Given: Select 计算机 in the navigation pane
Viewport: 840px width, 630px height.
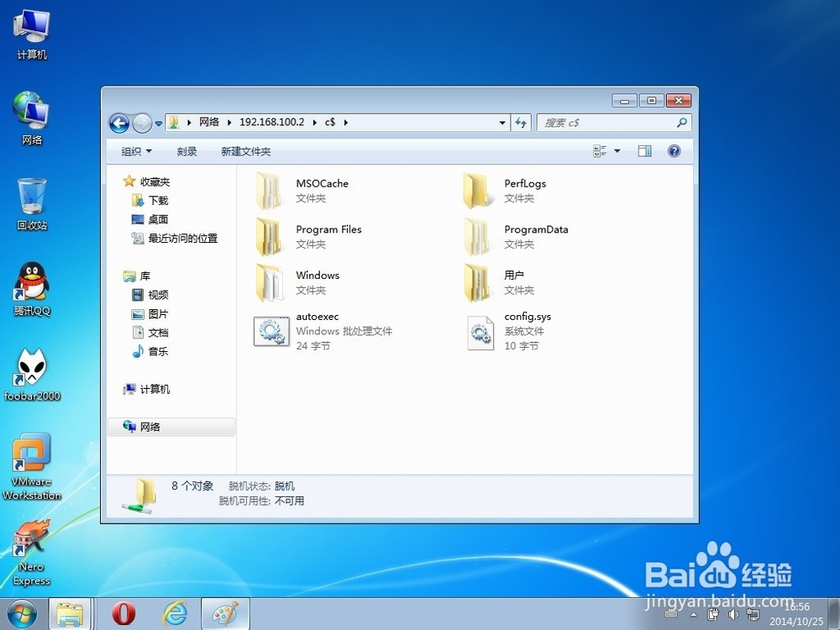Looking at the screenshot, I should pos(146,390).
